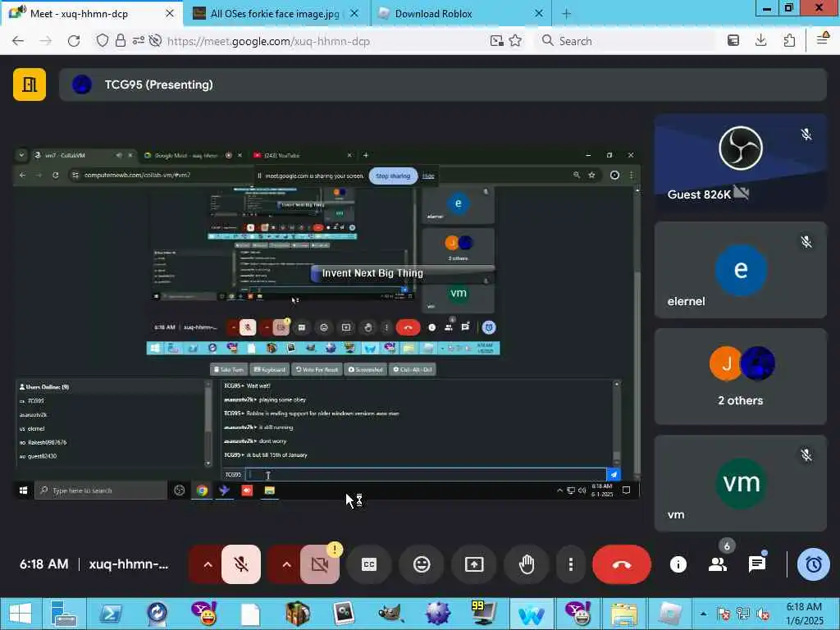Open the Action Center flag tray icon
The image size is (840, 630).
tap(724, 614)
